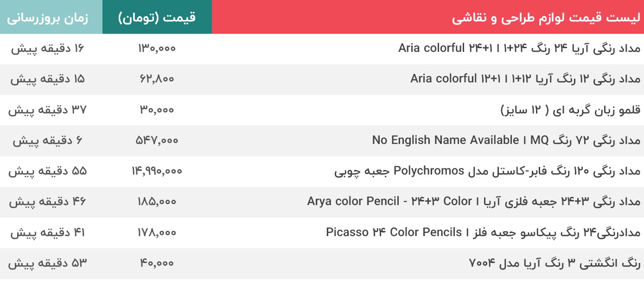Select the price 178,000 cell
644x281 pixels.
coord(157,232)
